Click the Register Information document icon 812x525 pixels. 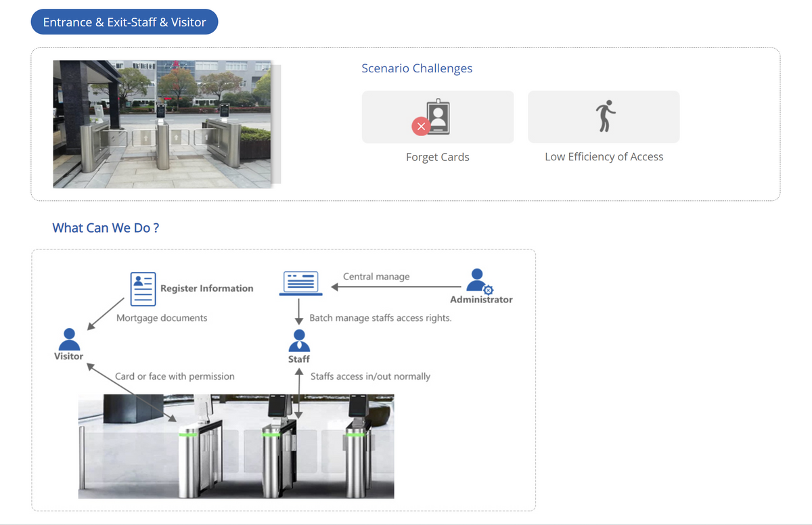(x=143, y=289)
